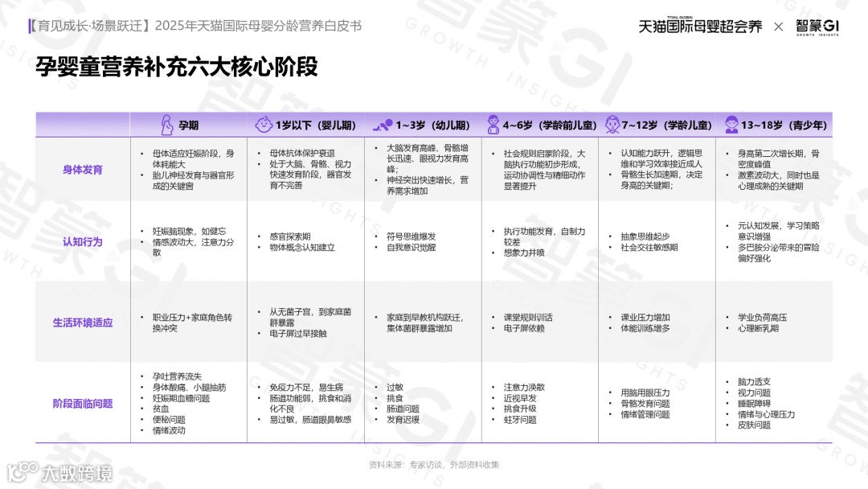Click the text 母体抗体保护衰退
Image resolution: width=868 pixels, height=489 pixels.
click(301, 154)
